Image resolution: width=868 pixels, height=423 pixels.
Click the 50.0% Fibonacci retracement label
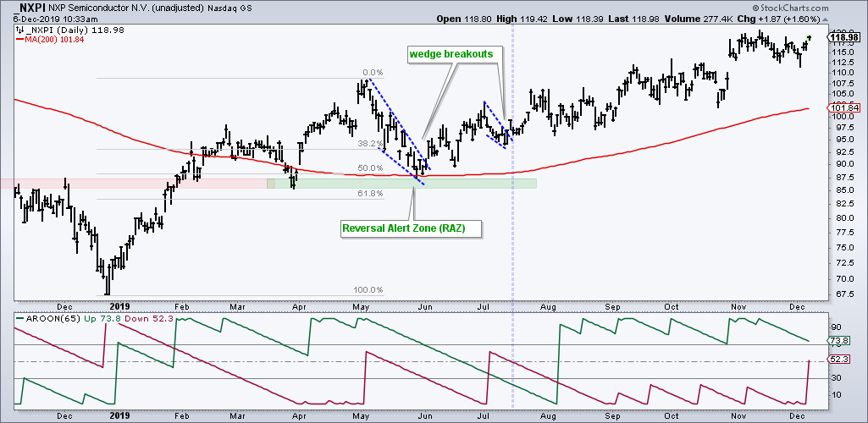(368, 168)
